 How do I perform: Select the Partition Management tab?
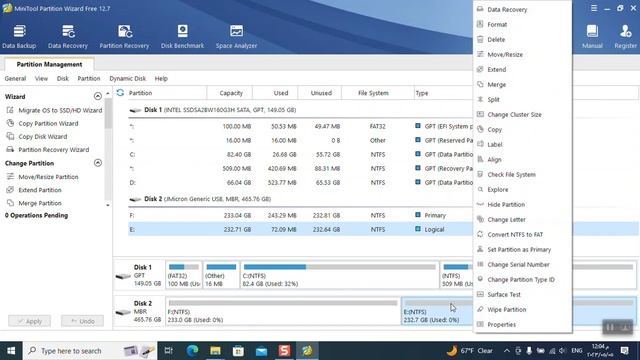tap(49, 64)
